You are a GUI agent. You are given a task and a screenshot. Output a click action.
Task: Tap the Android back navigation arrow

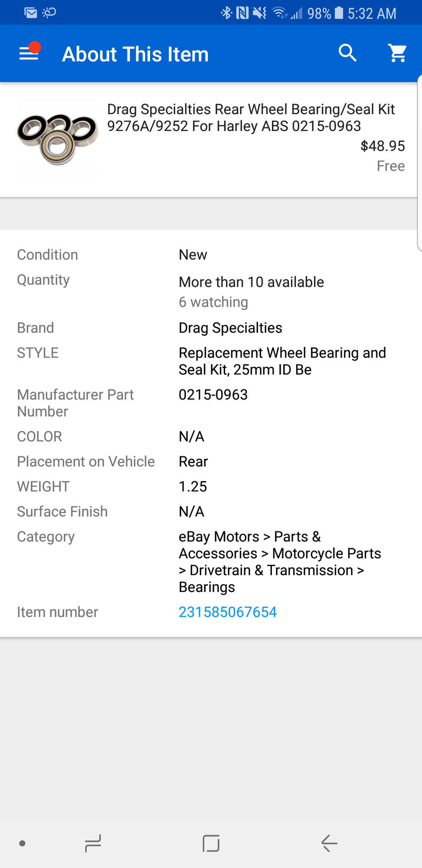click(329, 843)
